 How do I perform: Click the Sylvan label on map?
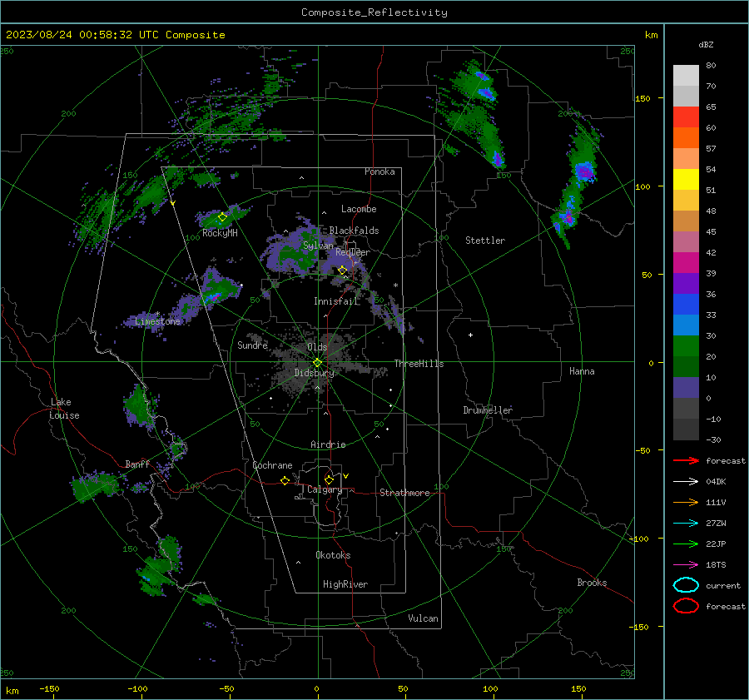point(318,246)
